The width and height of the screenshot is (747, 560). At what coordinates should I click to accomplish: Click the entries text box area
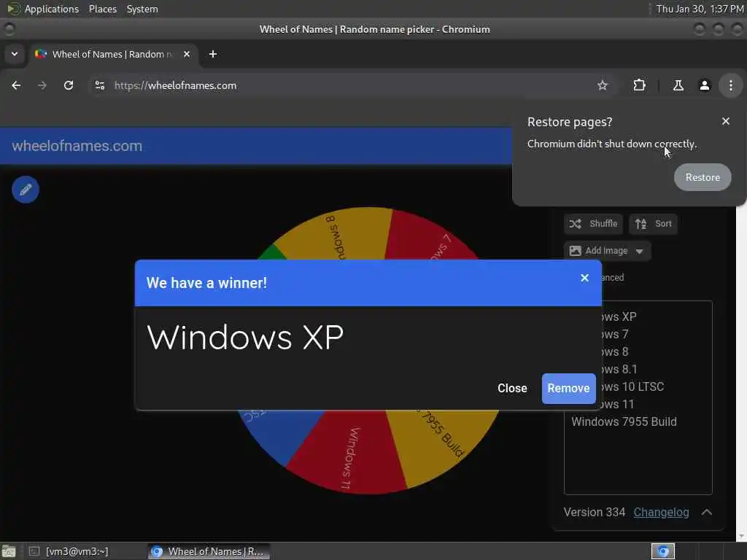click(638, 398)
